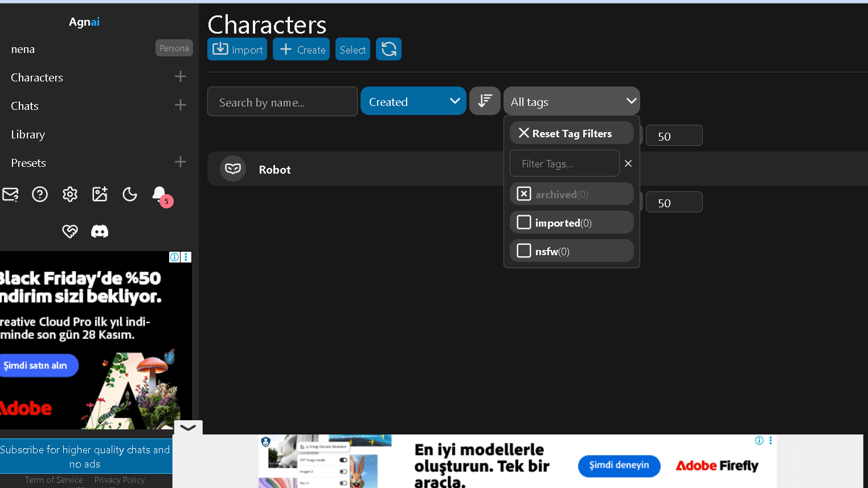Click the image generation icon
Screen dimensions: 868x488
point(100,194)
